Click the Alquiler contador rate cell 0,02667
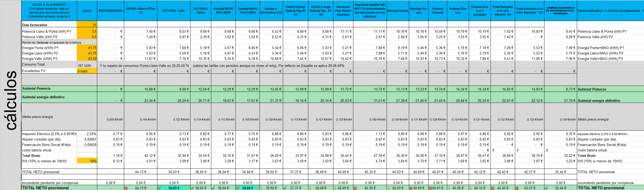This screenshot has width=644, height=190. 87,139
